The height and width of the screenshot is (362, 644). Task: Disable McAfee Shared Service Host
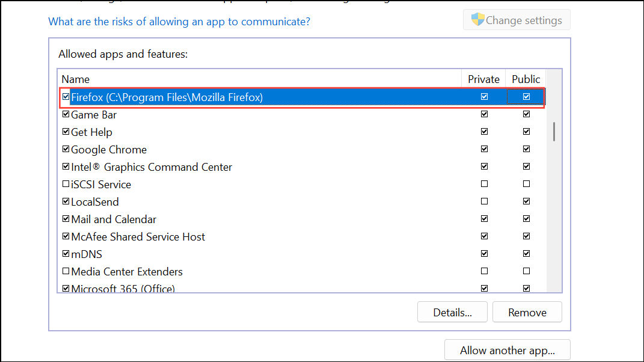coord(66,236)
